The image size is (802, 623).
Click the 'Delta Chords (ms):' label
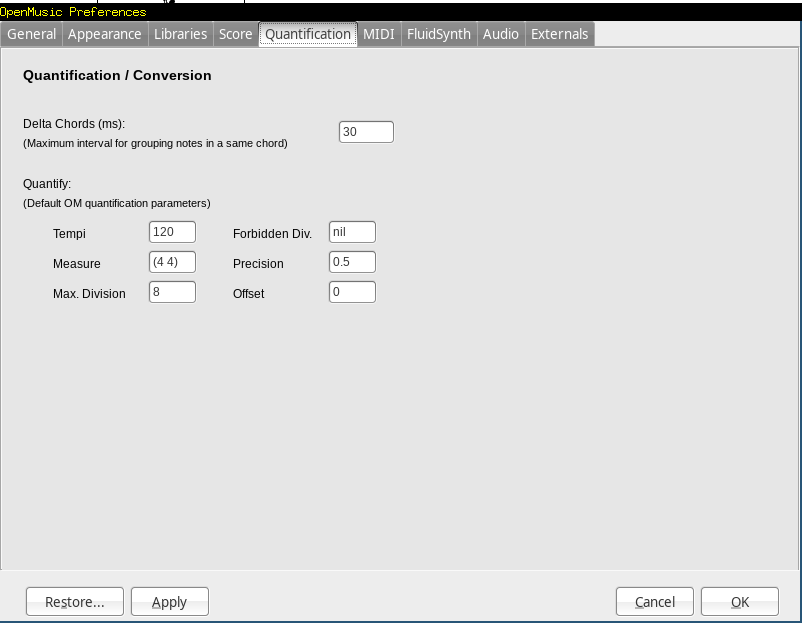click(74, 124)
